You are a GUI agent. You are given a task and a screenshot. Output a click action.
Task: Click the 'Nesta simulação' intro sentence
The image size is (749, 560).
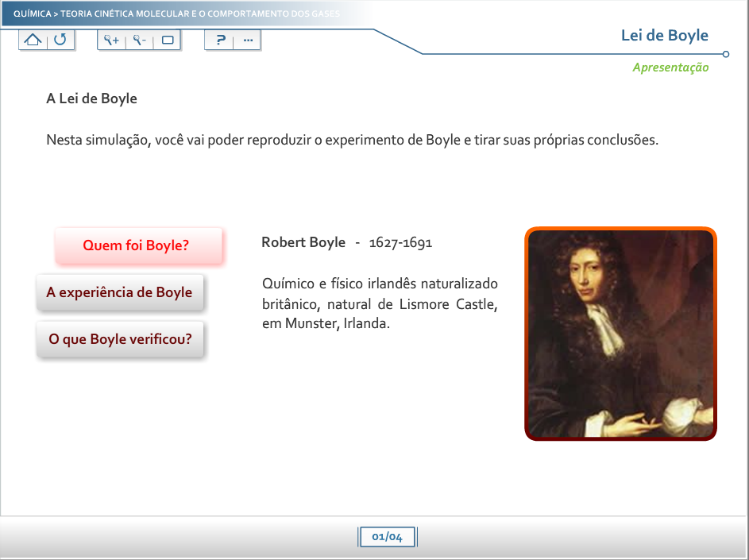click(353, 140)
